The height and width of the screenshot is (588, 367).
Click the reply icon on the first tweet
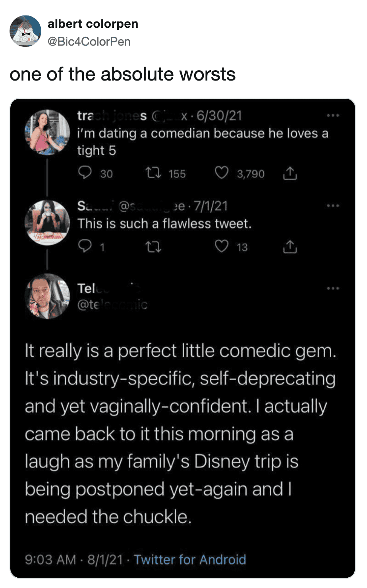[x=84, y=173]
